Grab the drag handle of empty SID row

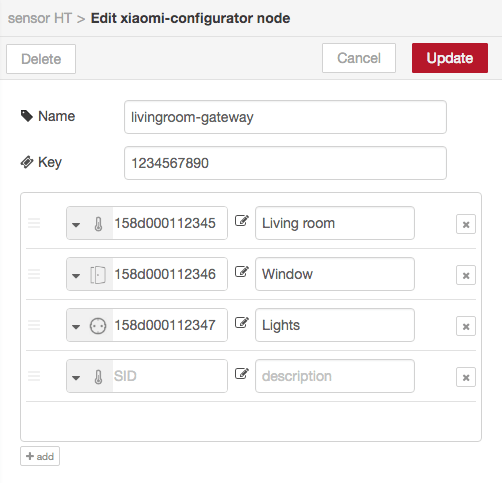coord(34,376)
